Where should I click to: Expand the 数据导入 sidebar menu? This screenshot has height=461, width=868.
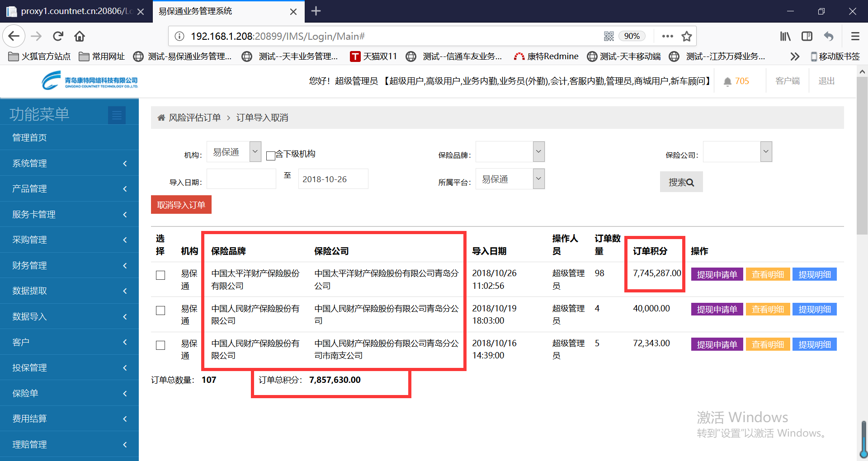click(x=69, y=316)
